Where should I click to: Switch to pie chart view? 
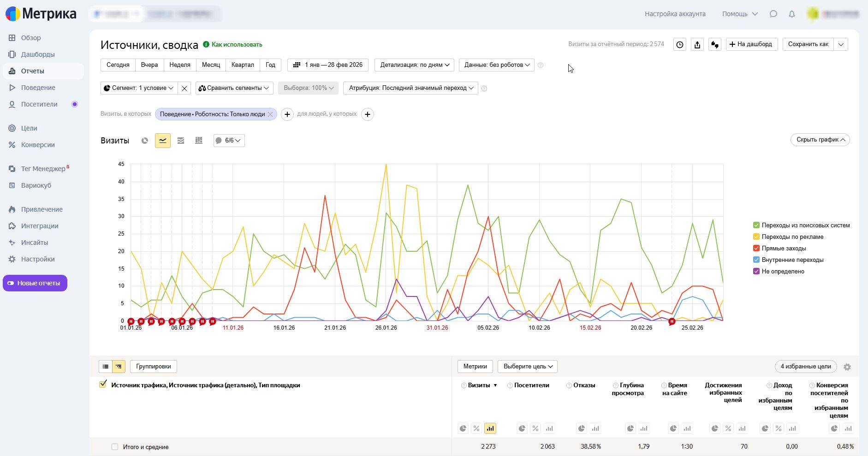tap(145, 141)
